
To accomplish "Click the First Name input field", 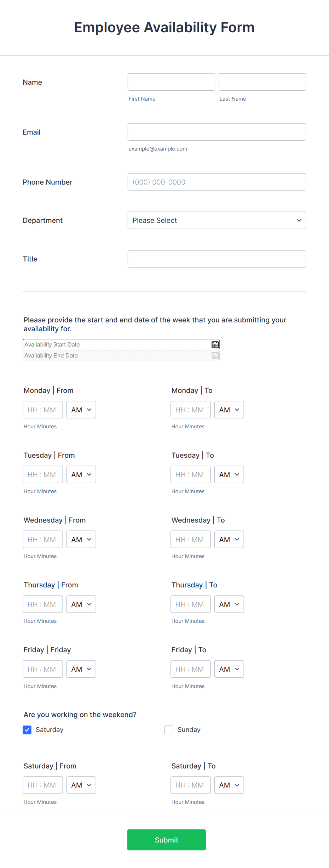I will pos(171,82).
